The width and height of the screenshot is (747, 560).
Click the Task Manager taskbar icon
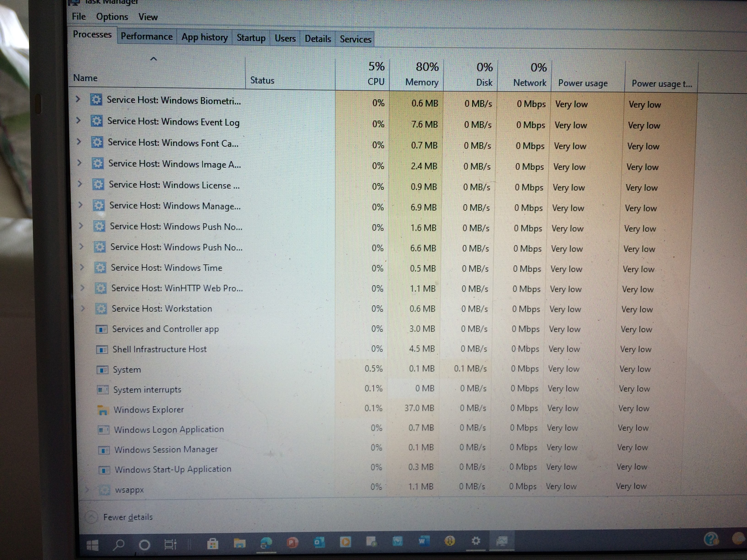(x=502, y=541)
